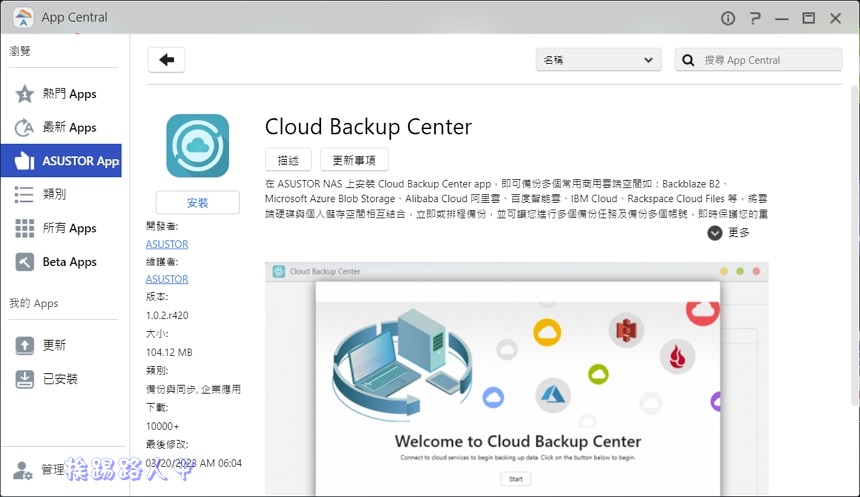The width and height of the screenshot is (860, 497).
Task: Click the 管理 user settings icon
Action: [23, 470]
